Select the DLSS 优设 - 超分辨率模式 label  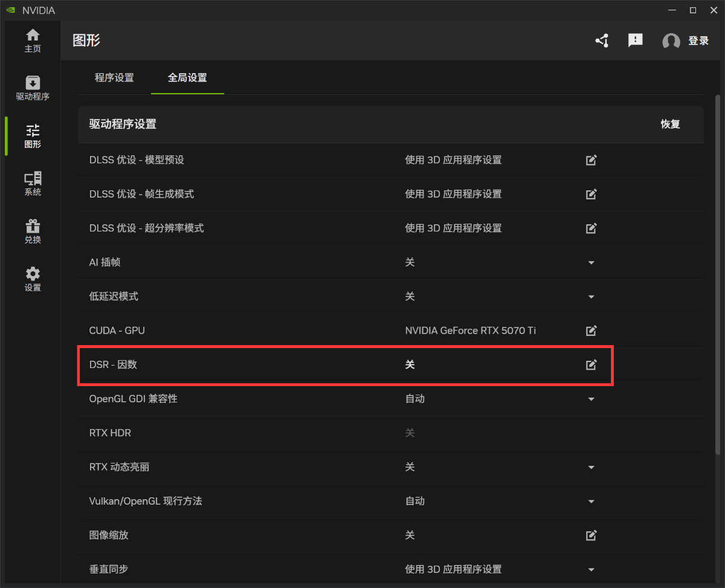click(146, 228)
